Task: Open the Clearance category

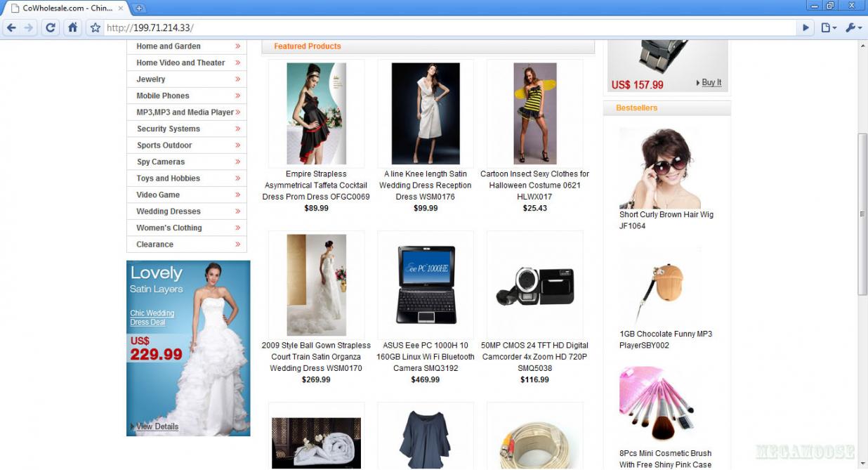Action: 155,244
